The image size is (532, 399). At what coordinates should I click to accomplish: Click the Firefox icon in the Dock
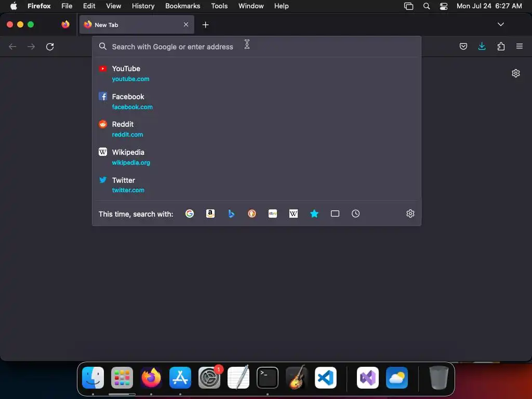(151, 378)
